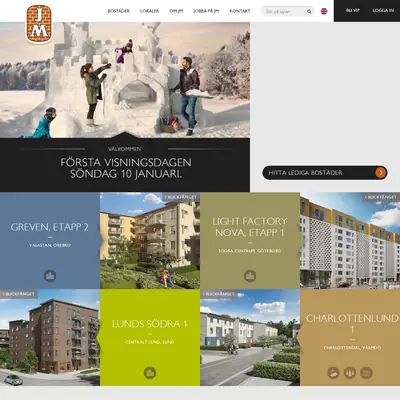Open the Charlottenlund 1 tile
Viewport: 400px width, 400px height.
coord(350,337)
